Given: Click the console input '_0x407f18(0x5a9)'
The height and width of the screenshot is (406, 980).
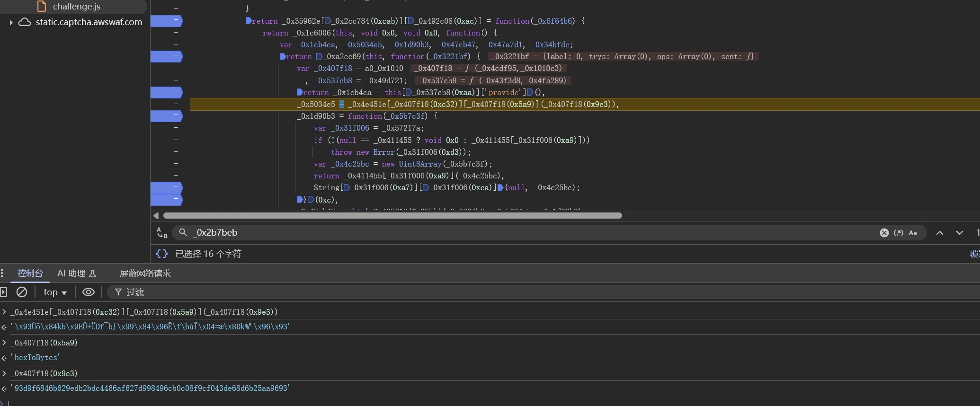Looking at the screenshot, I should (44, 343).
